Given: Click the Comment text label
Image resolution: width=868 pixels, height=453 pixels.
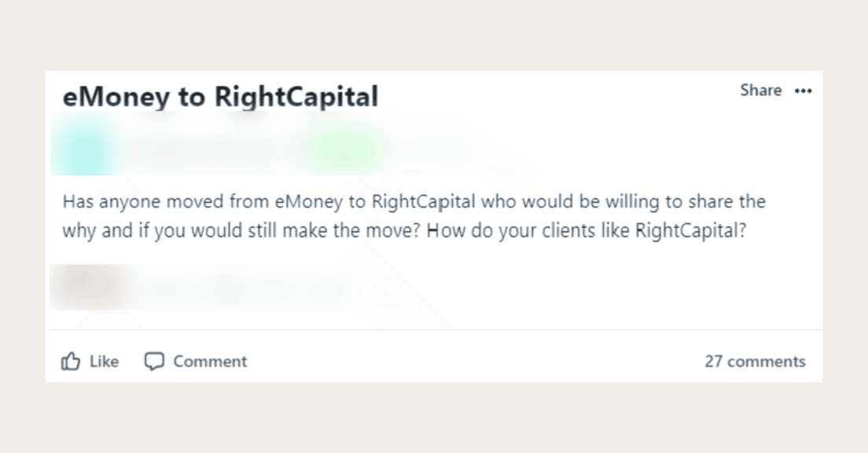Looking at the screenshot, I should (211, 361).
